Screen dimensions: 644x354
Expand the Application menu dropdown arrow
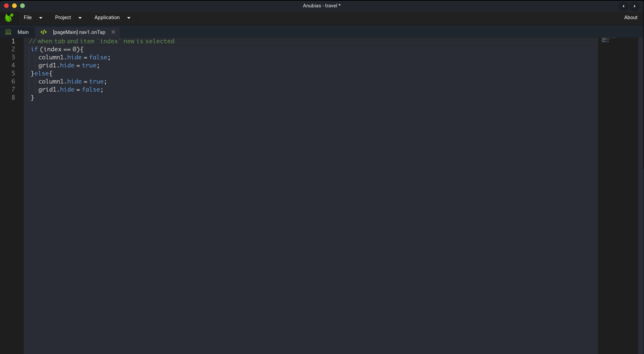[129, 18]
